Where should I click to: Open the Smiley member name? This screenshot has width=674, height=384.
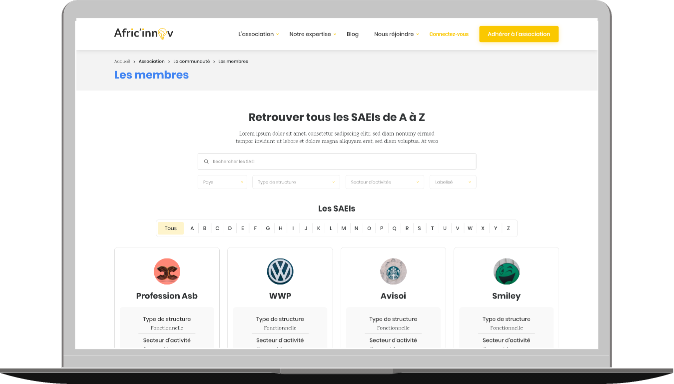click(x=506, y=296)
